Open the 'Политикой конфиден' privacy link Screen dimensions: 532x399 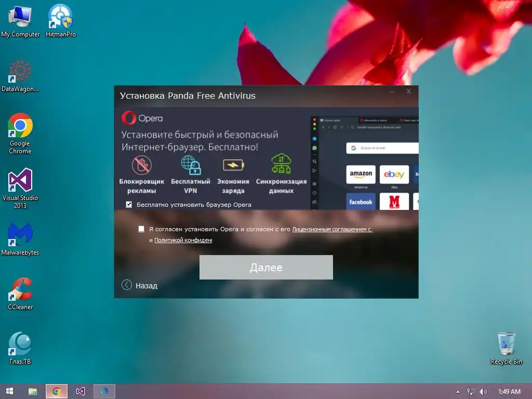tap(183, 240)
